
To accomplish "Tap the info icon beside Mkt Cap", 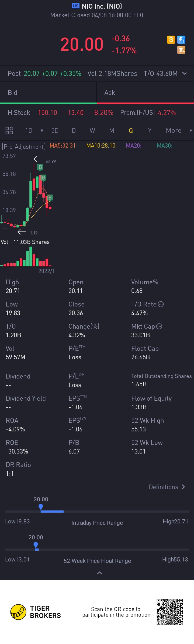I will pos(159,326).
